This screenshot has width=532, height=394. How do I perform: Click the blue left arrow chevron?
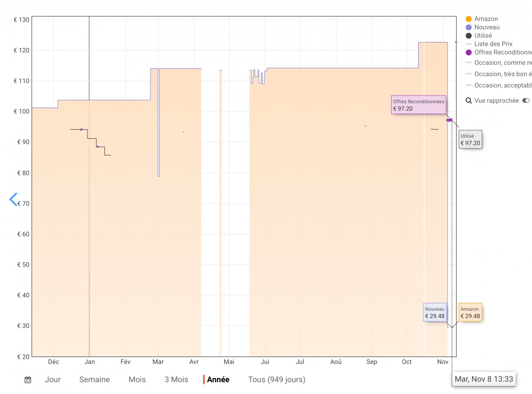(13, 199)
